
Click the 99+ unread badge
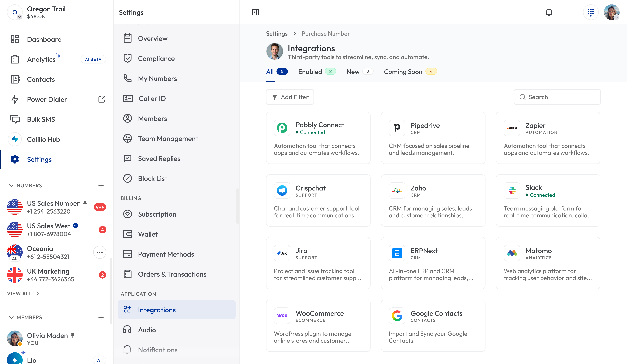pos(100,207)
